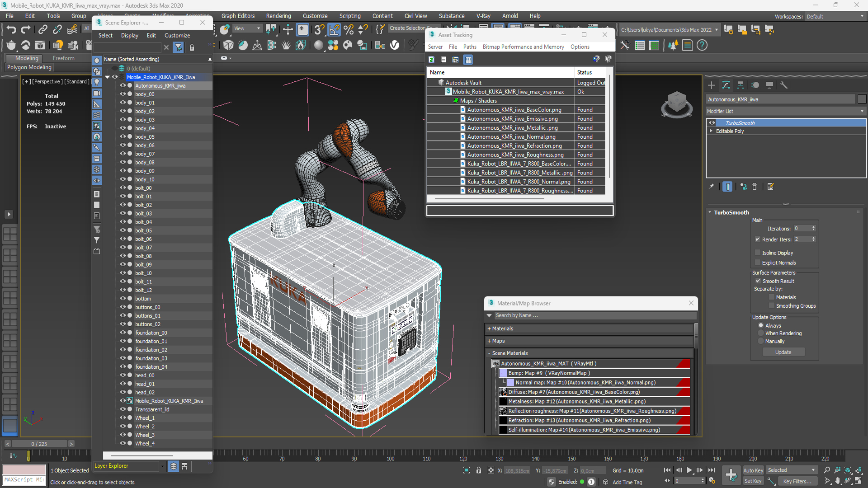Image resolution: width=868 pixels, height=488 pixels.
Task: Enable the Isoline Display checkbox
Action: tap(758, 253)
